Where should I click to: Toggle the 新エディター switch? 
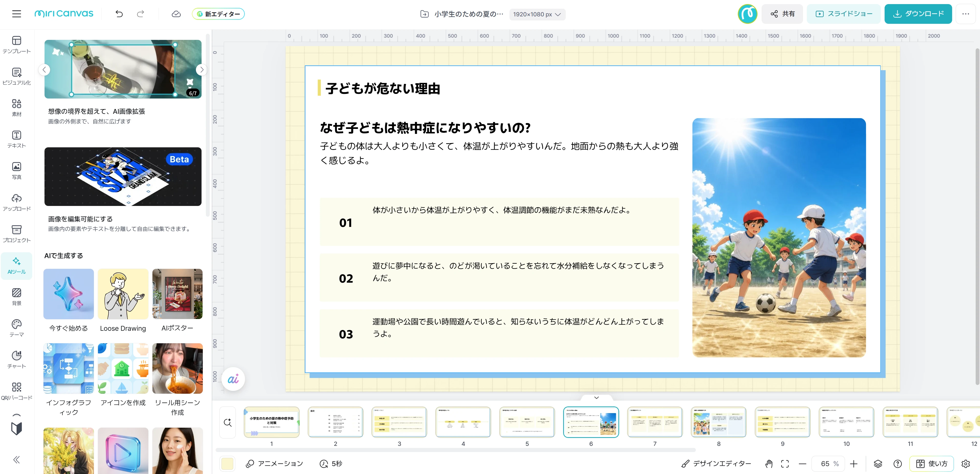218,14
